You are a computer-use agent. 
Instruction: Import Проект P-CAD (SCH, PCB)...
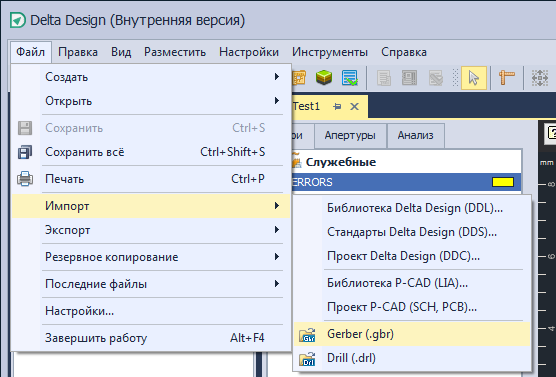[412, 307]
